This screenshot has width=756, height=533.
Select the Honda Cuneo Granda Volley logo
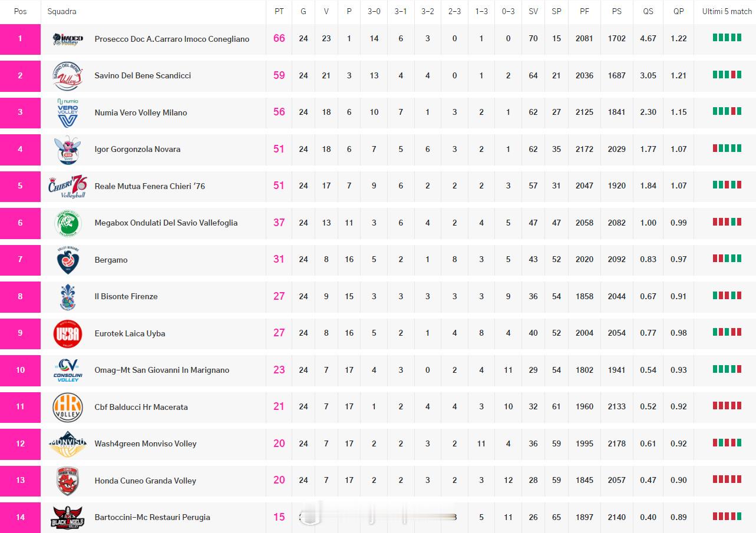(x=68, y=481)
